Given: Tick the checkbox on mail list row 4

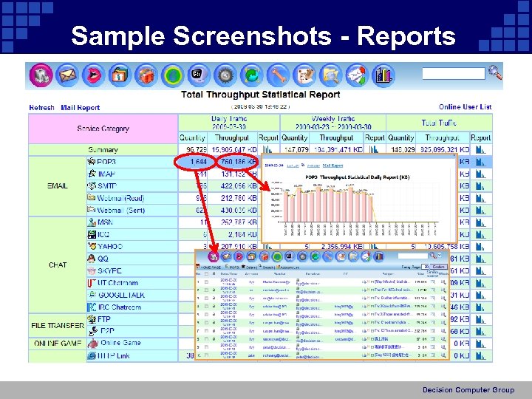Looking at the screenshot, I should [206, 307].
